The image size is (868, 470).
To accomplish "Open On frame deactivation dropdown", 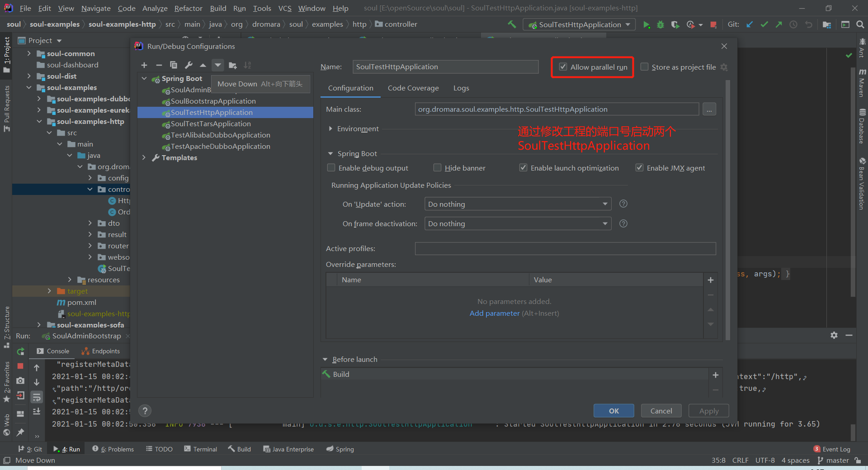I will pyautogui.click(x=518, y=223).
